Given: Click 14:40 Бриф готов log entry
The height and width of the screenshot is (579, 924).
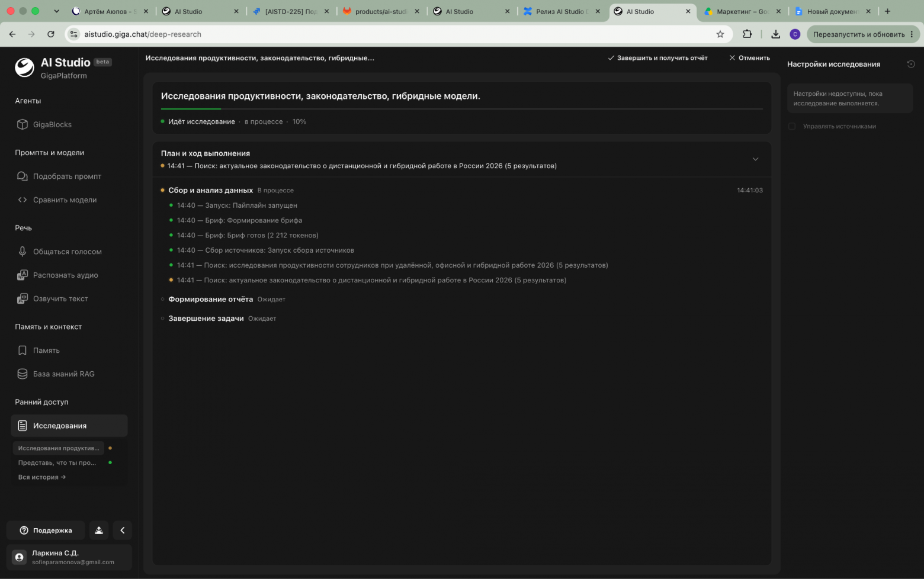Looking at the screenshot, I should point(248,236).
